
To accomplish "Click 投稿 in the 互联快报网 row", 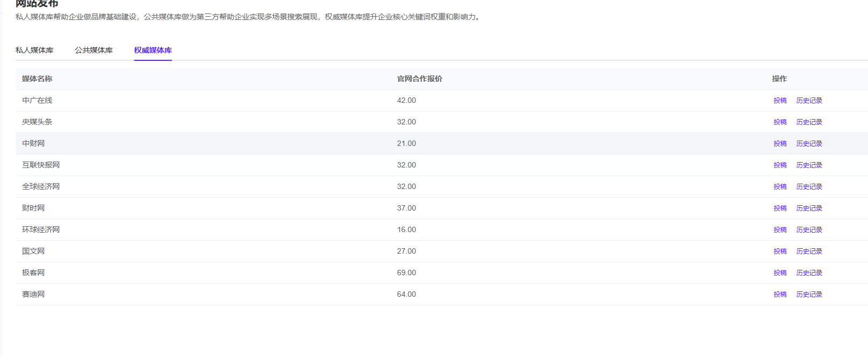I will (780, 165).
